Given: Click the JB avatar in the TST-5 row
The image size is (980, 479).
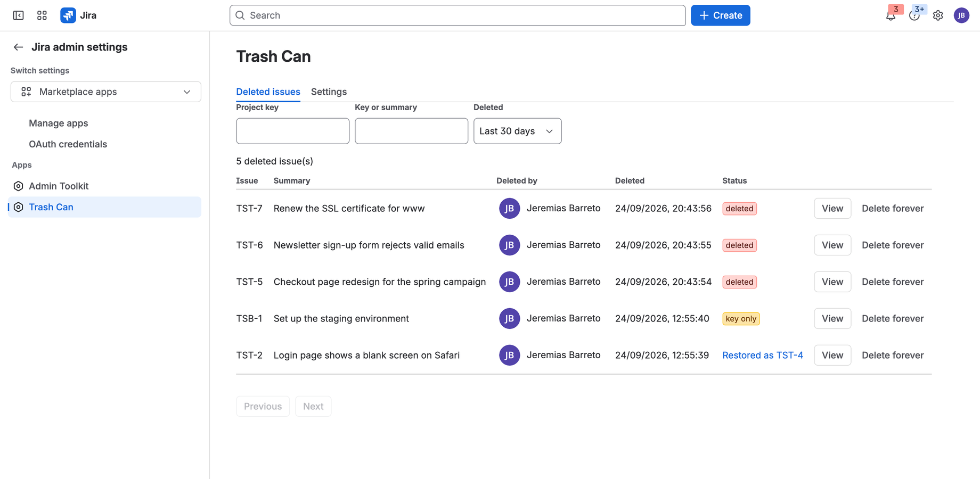Looking at the screenshot, I should [x=509, y=282].
